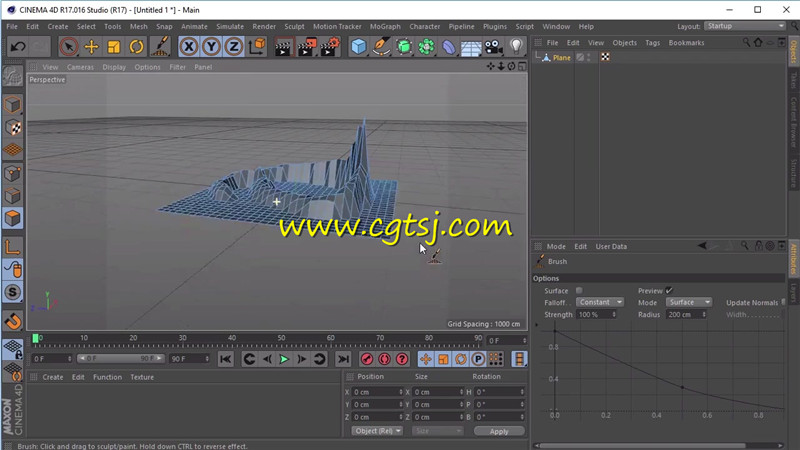Adjust the Radius 200 cm stepper

704,314
